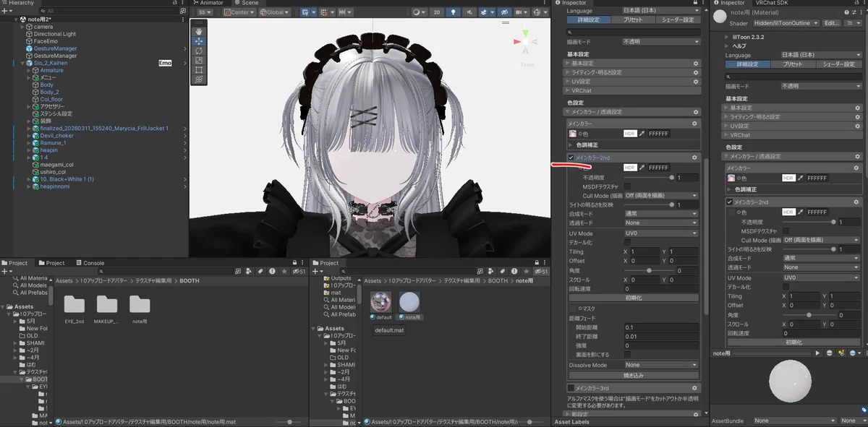Open Cull Mode dropdown in left Inspector
Viewport: 868px width, 427px height.
coord(662,196)
